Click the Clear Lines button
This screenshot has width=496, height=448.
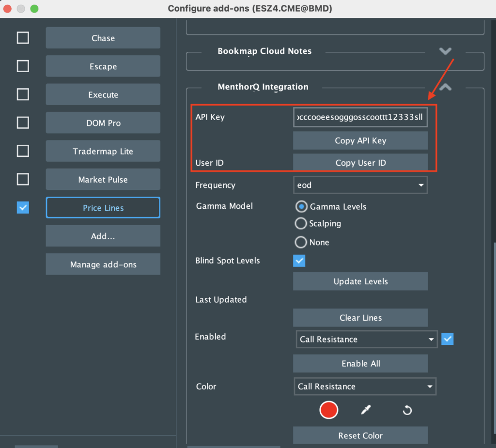[x=360, y=318]
